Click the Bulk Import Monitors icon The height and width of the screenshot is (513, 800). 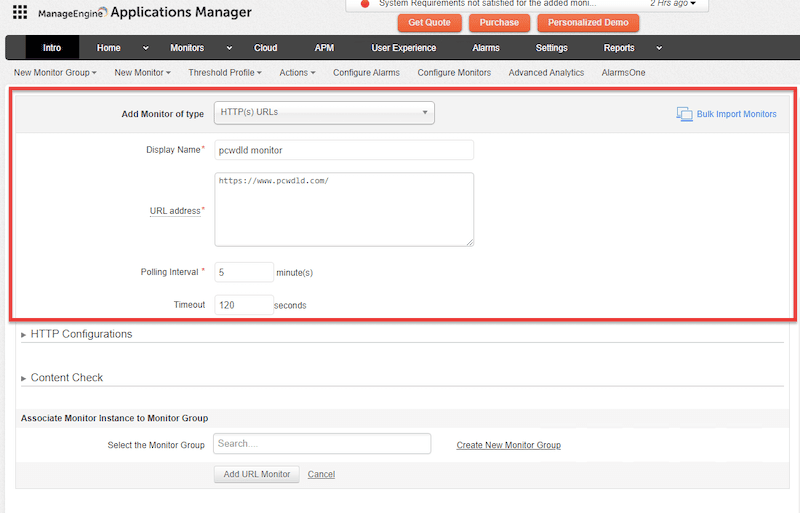pyautogui.click(x=684, y=114)
